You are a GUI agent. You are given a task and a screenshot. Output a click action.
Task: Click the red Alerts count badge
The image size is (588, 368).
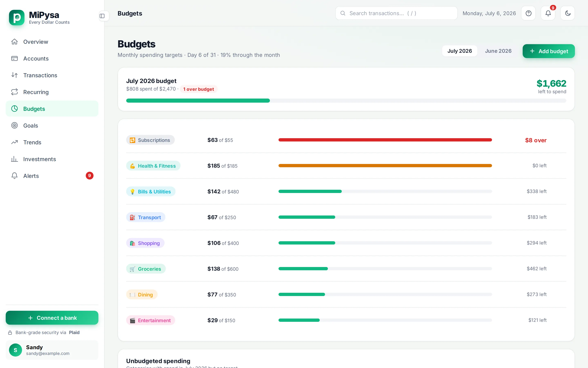(x=90, y=176)
